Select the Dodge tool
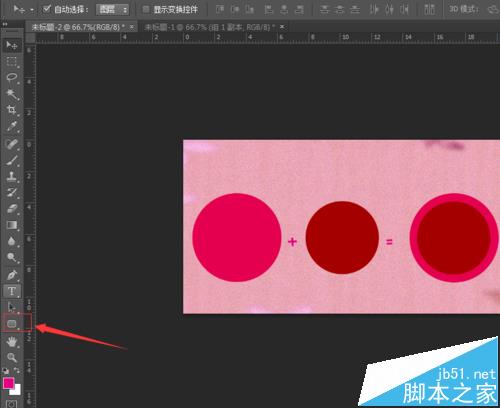Image resolution: width=500 pixels, height=408 pixels. coord(12,257)
